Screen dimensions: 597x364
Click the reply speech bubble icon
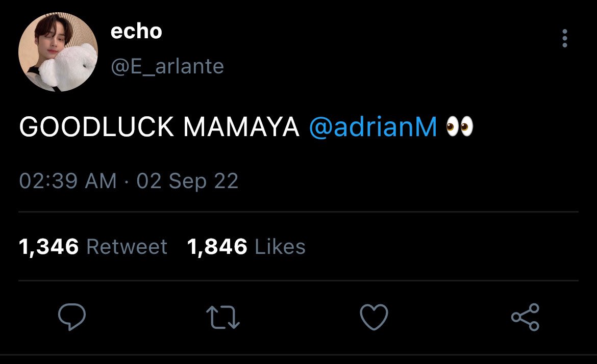(71, 317)
